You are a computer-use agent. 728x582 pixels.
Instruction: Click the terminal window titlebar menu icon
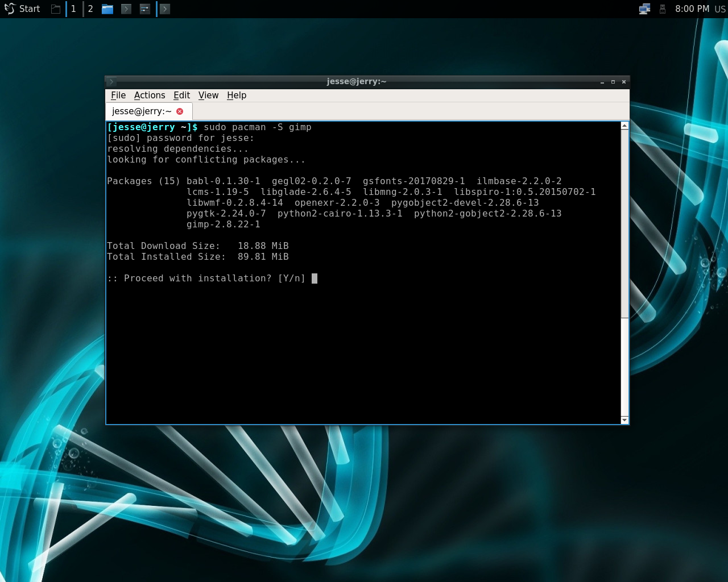[111, 82]
